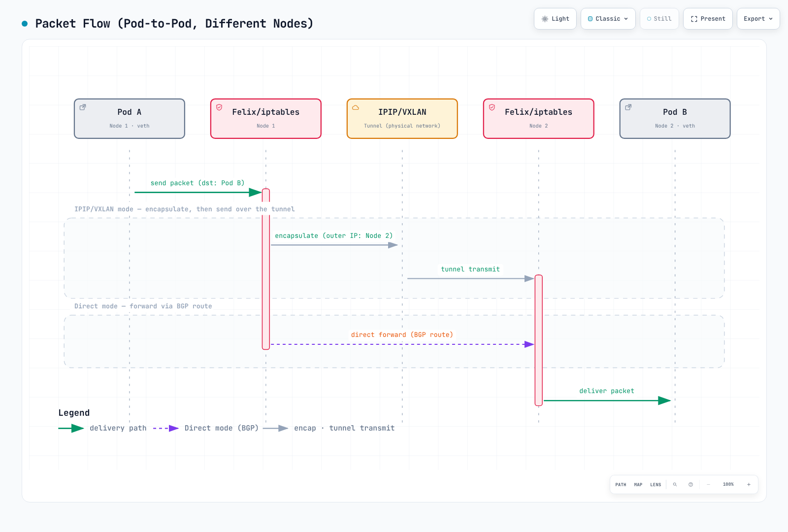Click the sun icon in Light button
This screenshot has height=532, width=788.
tap(545, 19)
